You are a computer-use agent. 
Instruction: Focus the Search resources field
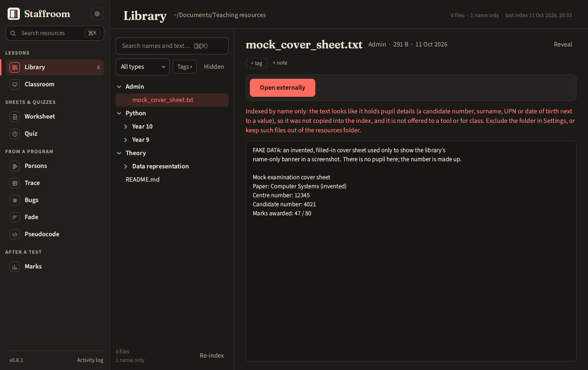click(x=55, y=33)
